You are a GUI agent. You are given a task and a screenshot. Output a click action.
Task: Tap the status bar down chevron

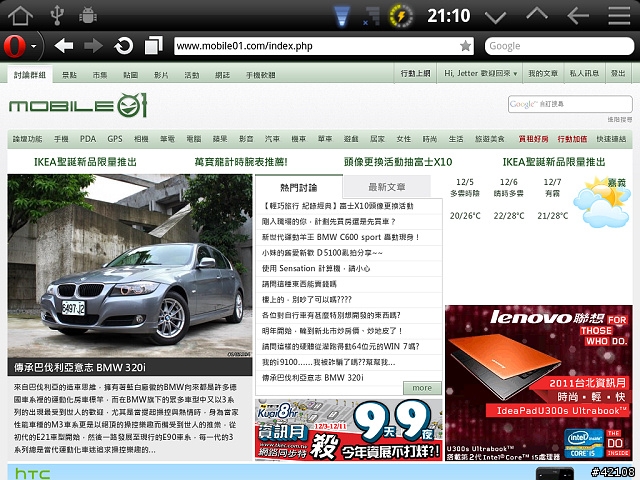tap(495, 17)
